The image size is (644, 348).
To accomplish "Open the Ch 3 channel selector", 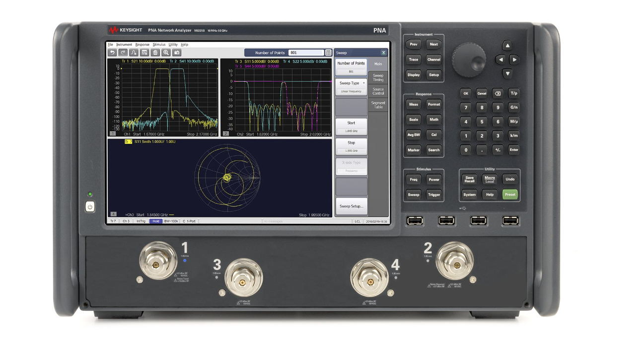I will tap(126, 221).
